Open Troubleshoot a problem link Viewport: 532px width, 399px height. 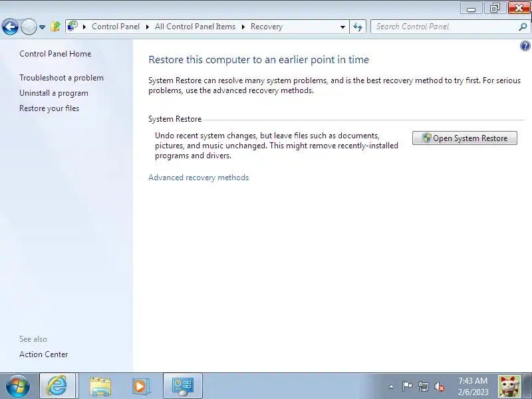pyautogui.click(x=61, y=78)
